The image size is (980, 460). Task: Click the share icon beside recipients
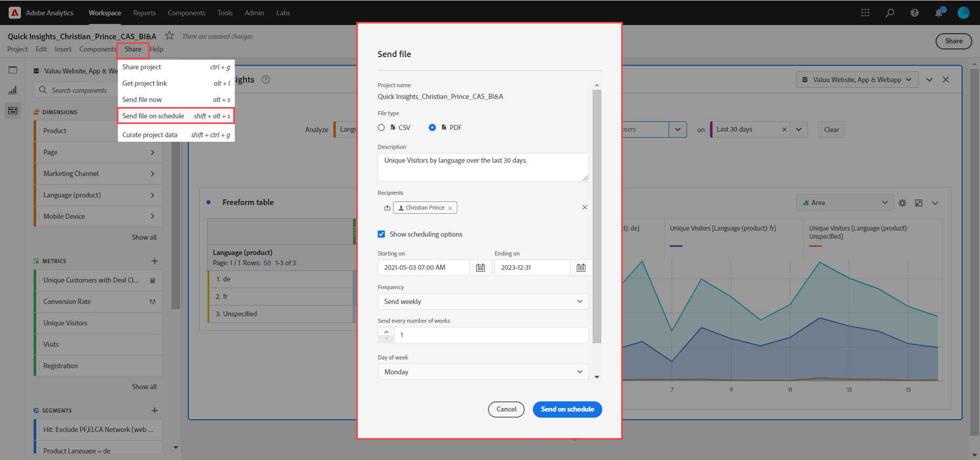(387, 208)
